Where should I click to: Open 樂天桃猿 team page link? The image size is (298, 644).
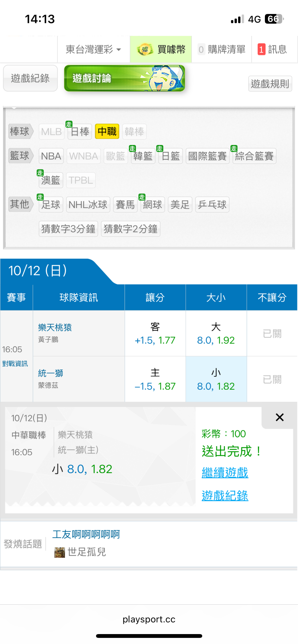pos(55,327)
